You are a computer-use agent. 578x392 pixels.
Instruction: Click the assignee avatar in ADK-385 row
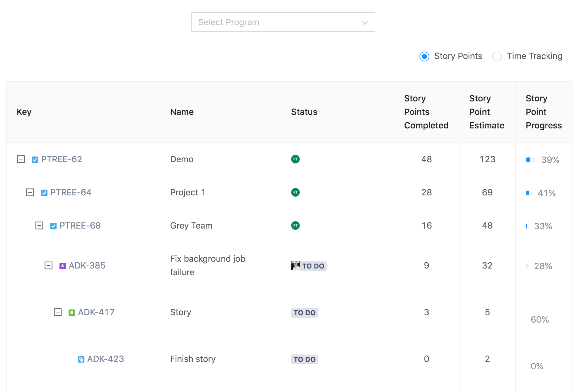point(295,265)
